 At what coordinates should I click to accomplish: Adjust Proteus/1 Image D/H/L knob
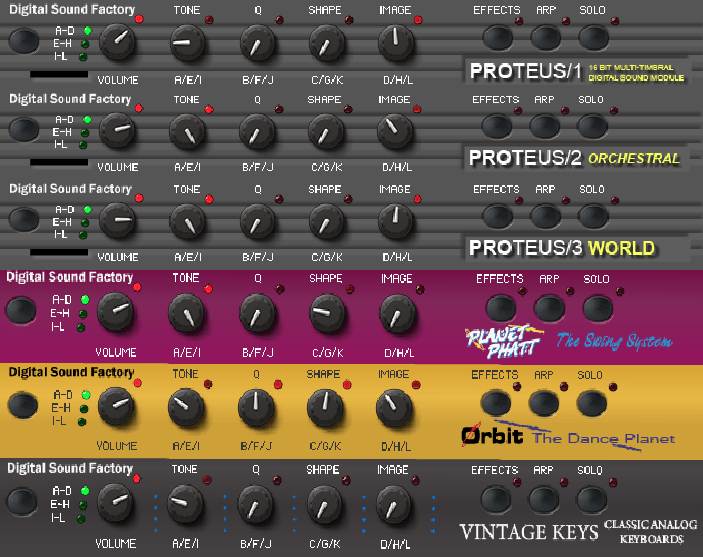(395, 42)
